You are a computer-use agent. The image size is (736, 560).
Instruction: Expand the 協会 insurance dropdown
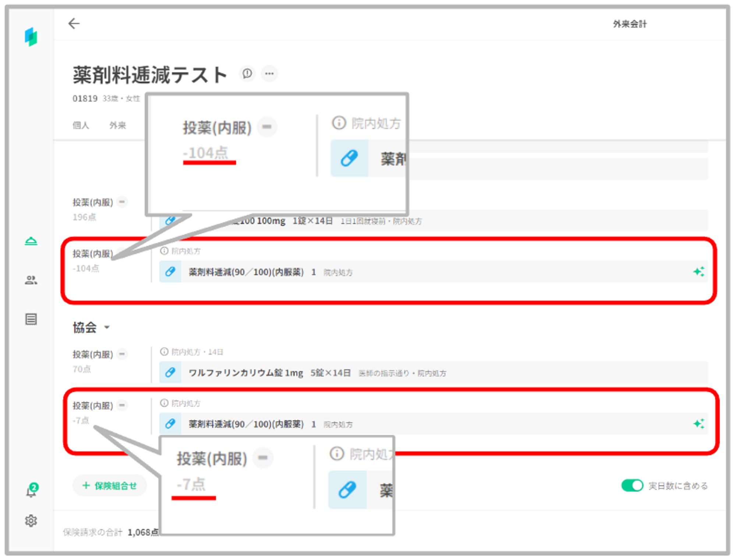click(x=107, y=327)
